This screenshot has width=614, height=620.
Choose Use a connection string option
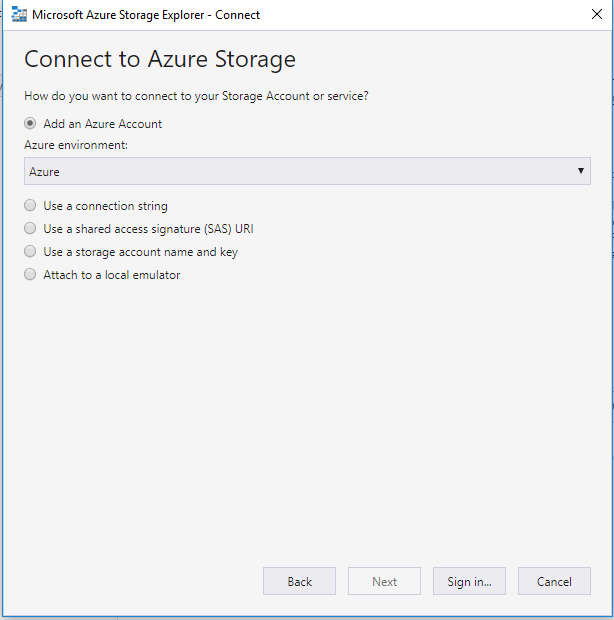coord(30,205)
